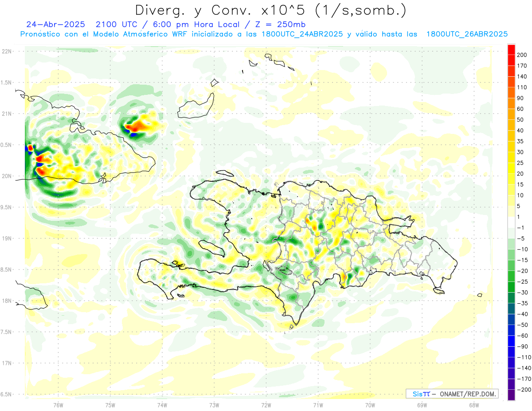Click the '68W' longitude label
Screen dimensions: 532x411
473,405
